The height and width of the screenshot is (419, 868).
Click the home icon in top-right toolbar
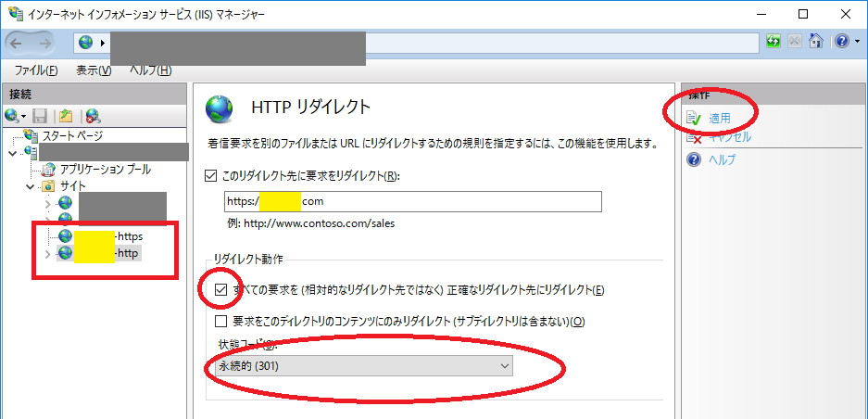[816, 42]
